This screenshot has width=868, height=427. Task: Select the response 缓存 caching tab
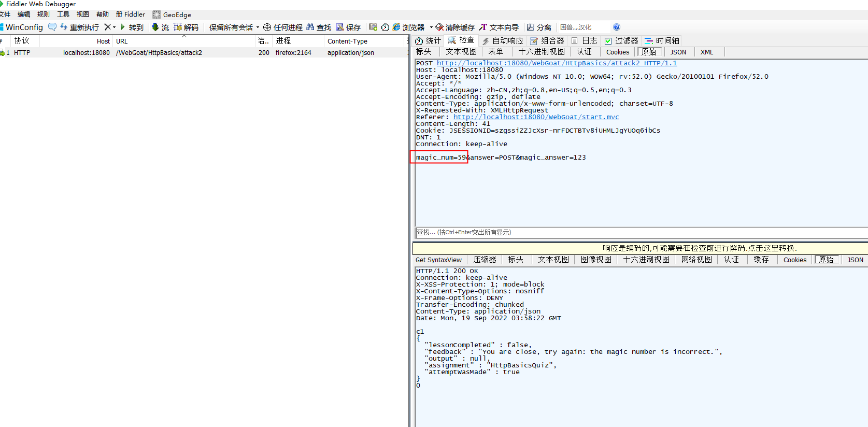pos(761,260)
